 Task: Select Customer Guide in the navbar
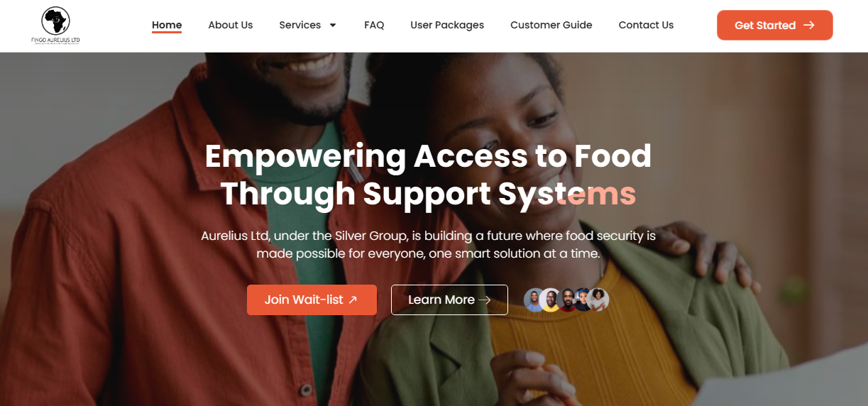pos(551,25)
